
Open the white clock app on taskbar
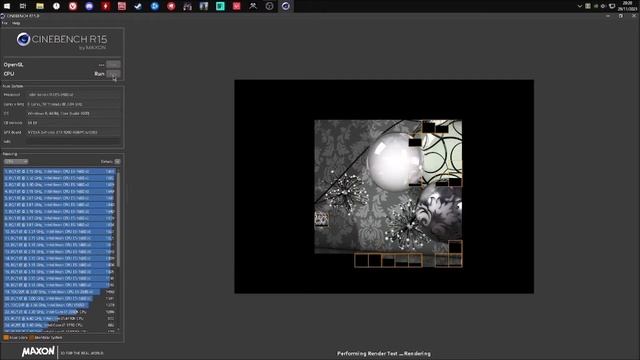(56, 6)
